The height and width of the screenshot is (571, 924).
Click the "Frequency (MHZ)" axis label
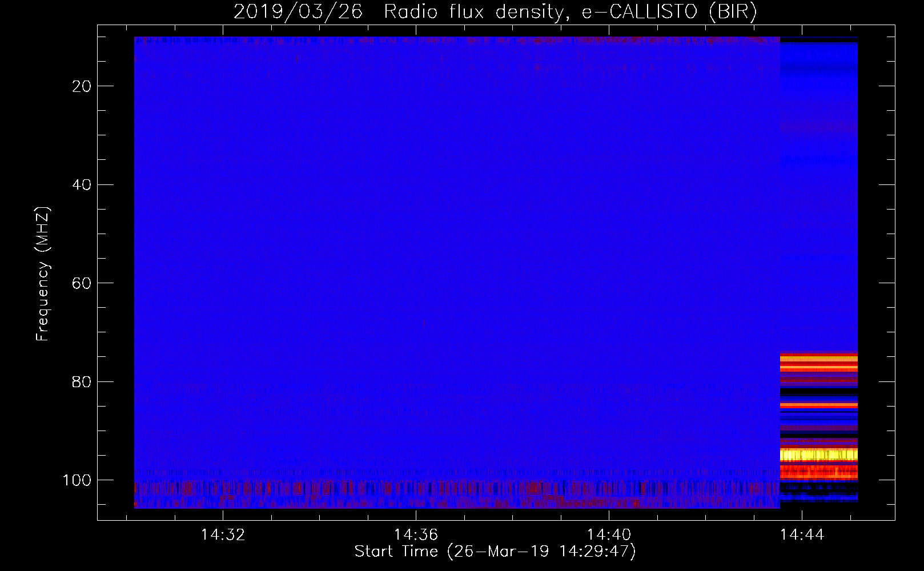[x=43, y=274]
